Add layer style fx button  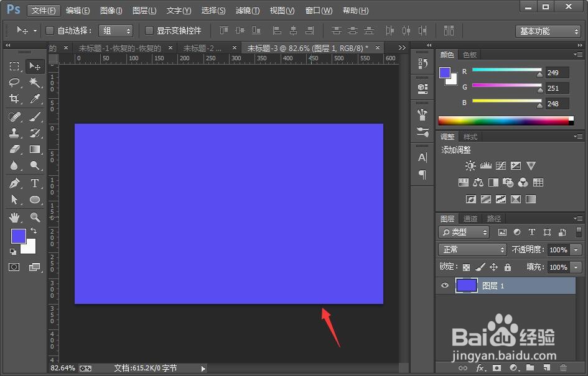pos(480,368)
